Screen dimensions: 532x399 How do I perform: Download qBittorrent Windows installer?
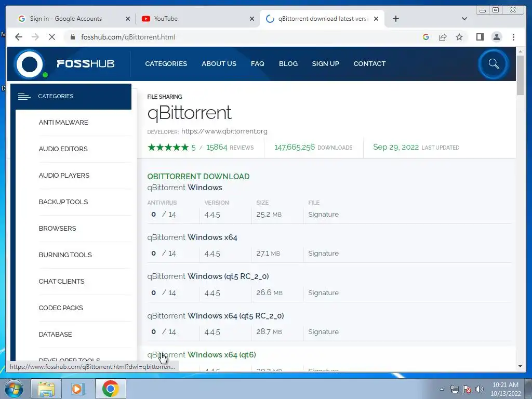pos(184,188)
